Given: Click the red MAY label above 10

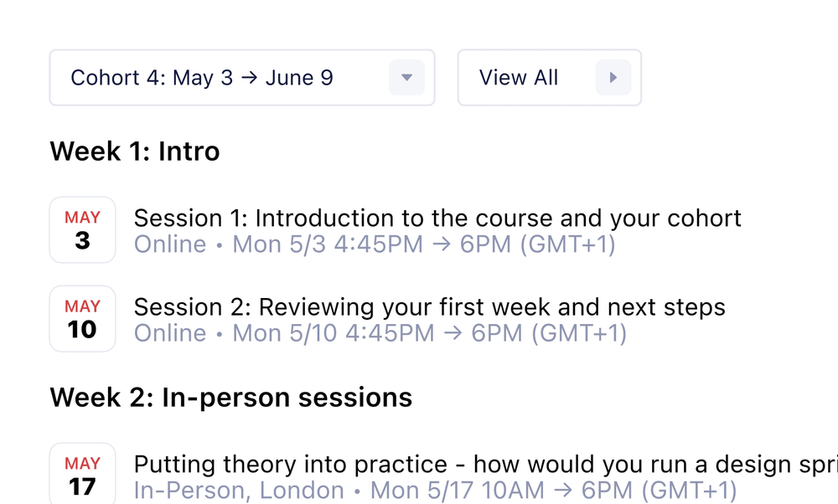Looking at the screenshot, I should coord(82,306).
